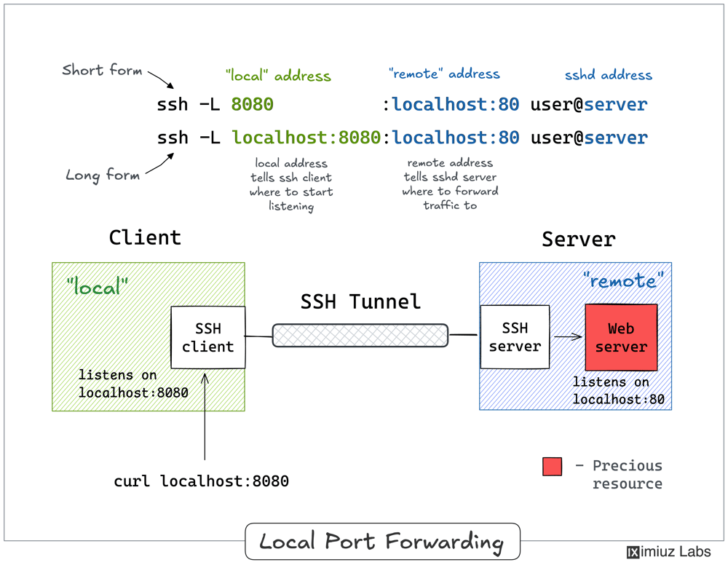Click the hatched SSH tunnel pipe shape
The image size is (728, 565).
360,335
